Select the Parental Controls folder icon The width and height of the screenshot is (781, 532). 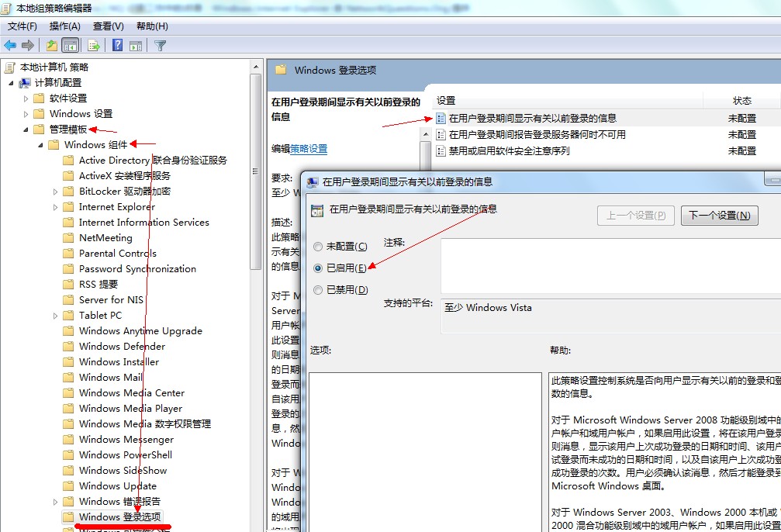coord(69,253)
